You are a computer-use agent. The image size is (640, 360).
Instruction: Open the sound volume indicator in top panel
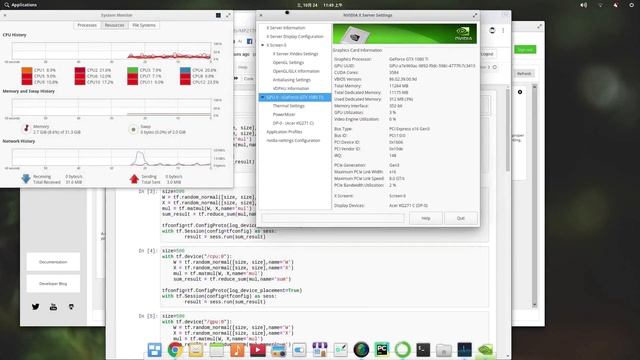(x=584, y=5)
